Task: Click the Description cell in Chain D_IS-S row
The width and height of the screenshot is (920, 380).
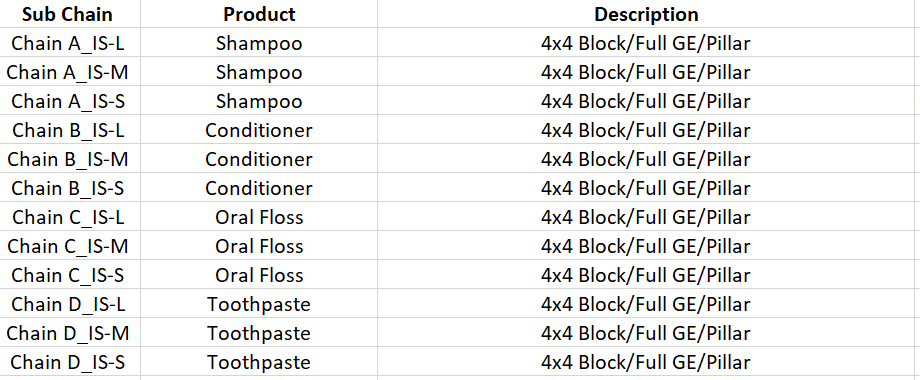Action: point(646,362)
